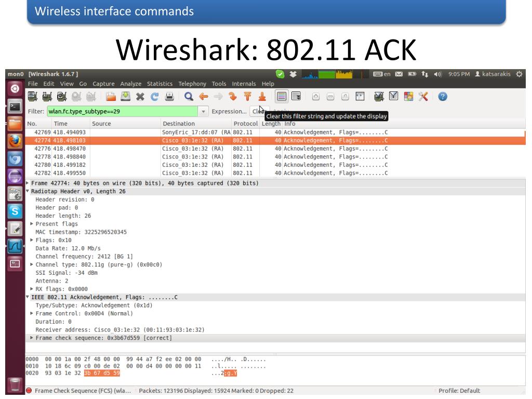Screen dimensions: 532x399
Task: Edit display filter icon
Action: (394, 97)
